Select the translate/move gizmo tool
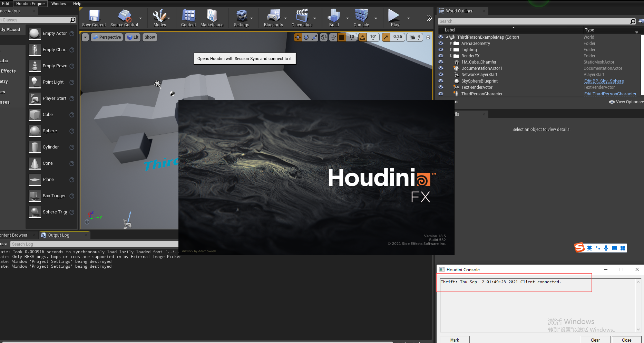This screenshot has width=644, height=343. pos(298,37)
